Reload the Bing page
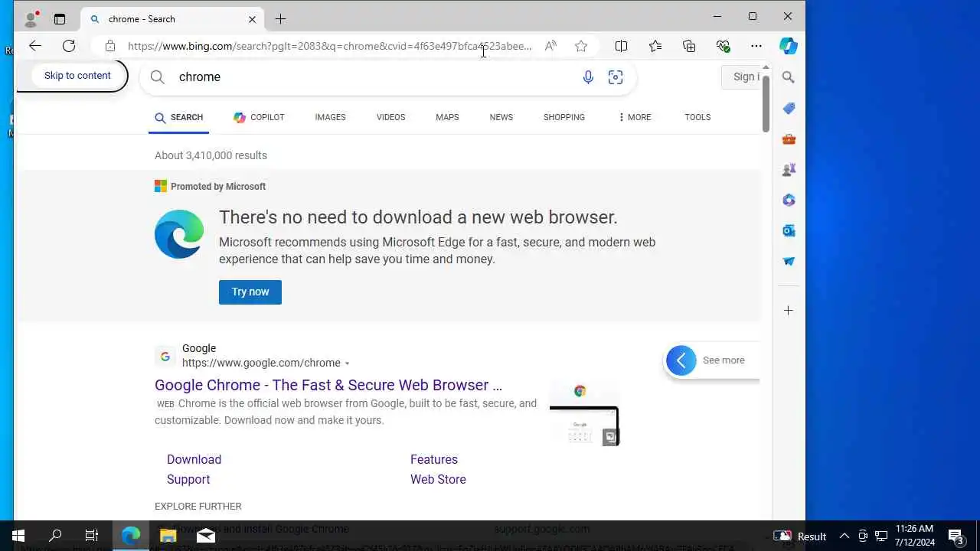Viewport: 980px width, 551px height. point(69,46)
